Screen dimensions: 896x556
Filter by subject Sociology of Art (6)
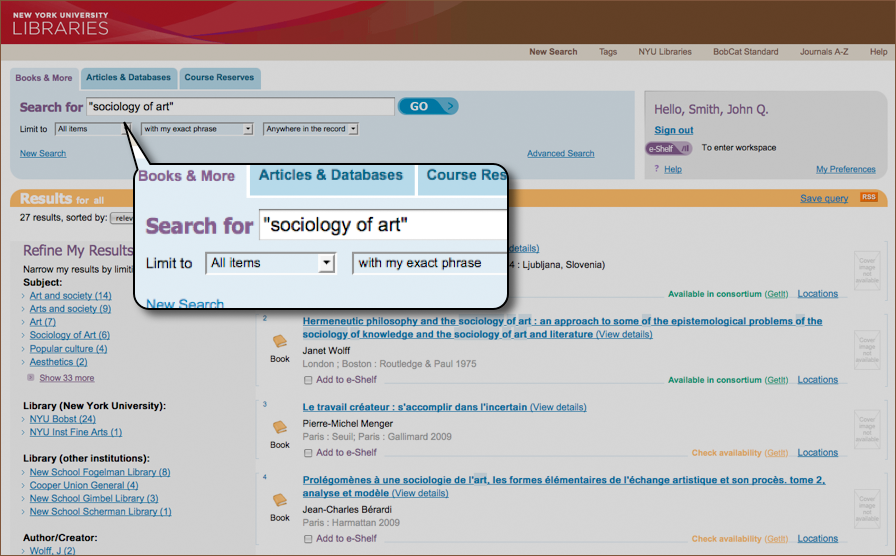pyautogui.click(x=70, y=335)
